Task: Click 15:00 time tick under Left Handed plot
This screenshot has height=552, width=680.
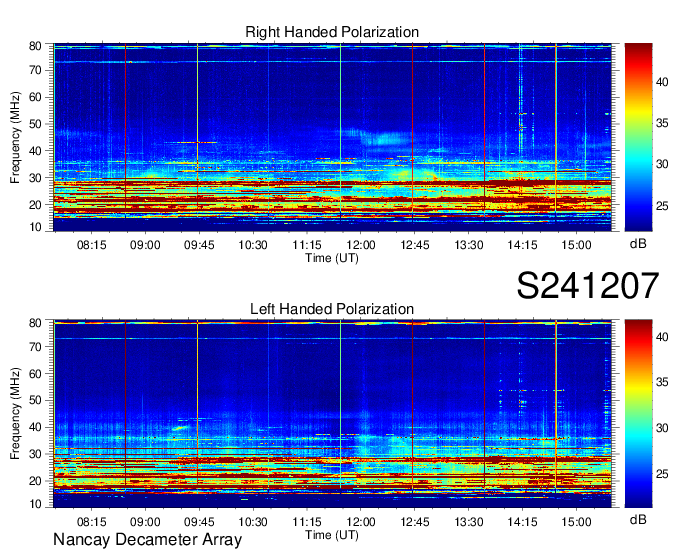Action: [x=576, y=521]
